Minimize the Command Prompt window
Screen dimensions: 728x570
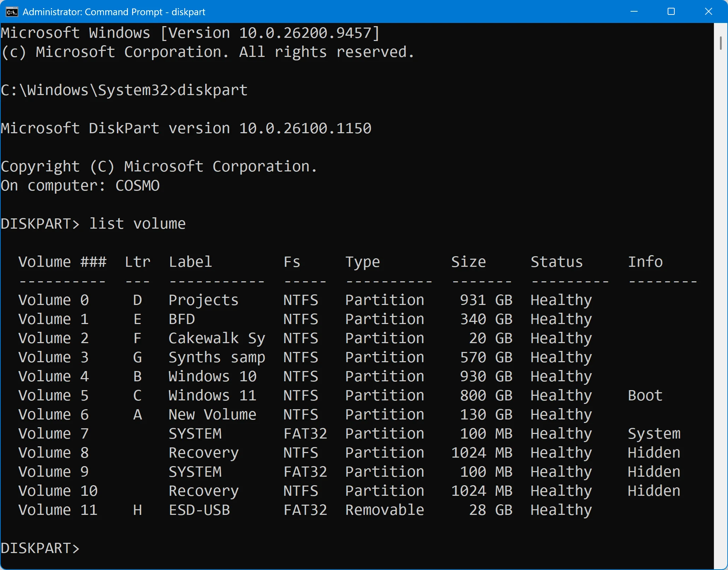tap(634, 12)
